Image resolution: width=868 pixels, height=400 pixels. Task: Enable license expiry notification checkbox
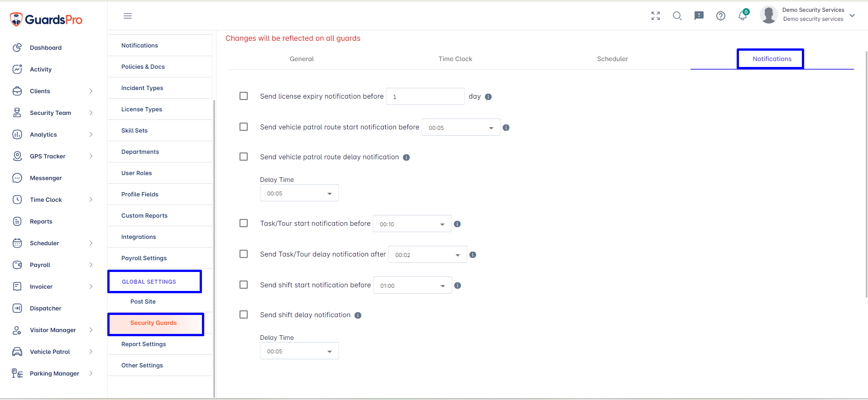(244, 96)
